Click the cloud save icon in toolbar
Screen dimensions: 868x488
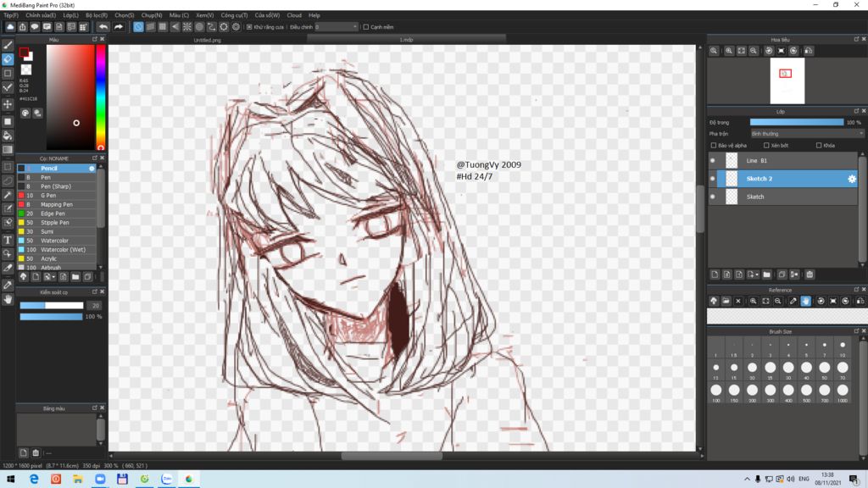pyautogui.click(x=10, y=26)
